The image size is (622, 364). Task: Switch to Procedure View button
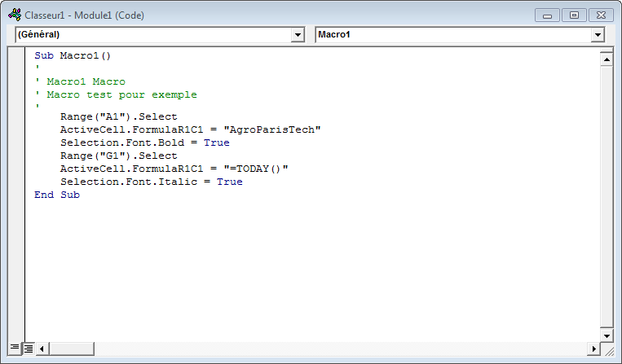click(15, 349)
